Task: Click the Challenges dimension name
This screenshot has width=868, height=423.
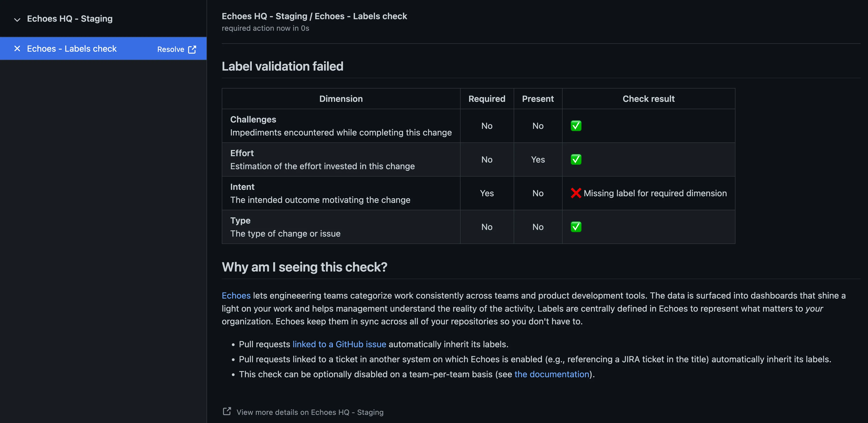Action: coord(253,119)
